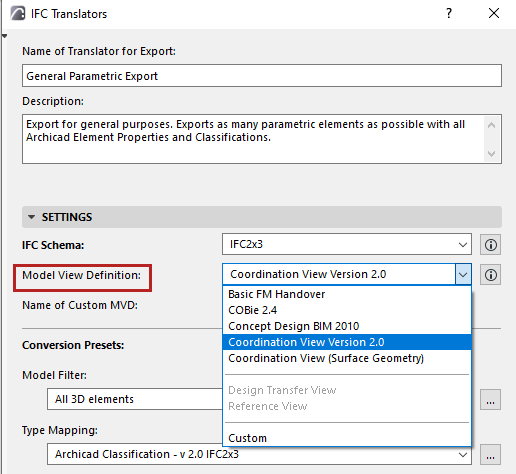Click description scrollbar up arrow
This screenshot has width=516, height=474.
pyautogui.click(x=491, y=125)
